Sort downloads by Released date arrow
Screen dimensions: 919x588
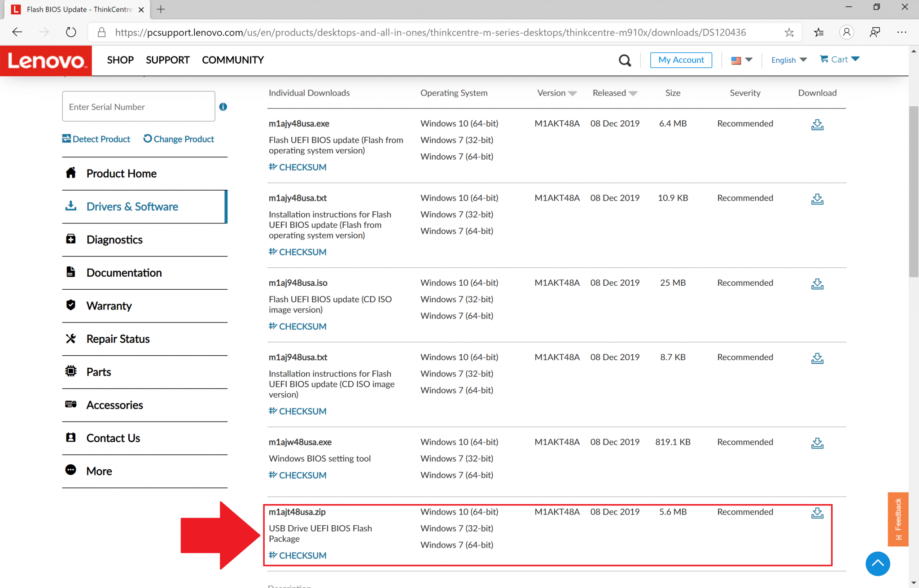tap(633, 93)
